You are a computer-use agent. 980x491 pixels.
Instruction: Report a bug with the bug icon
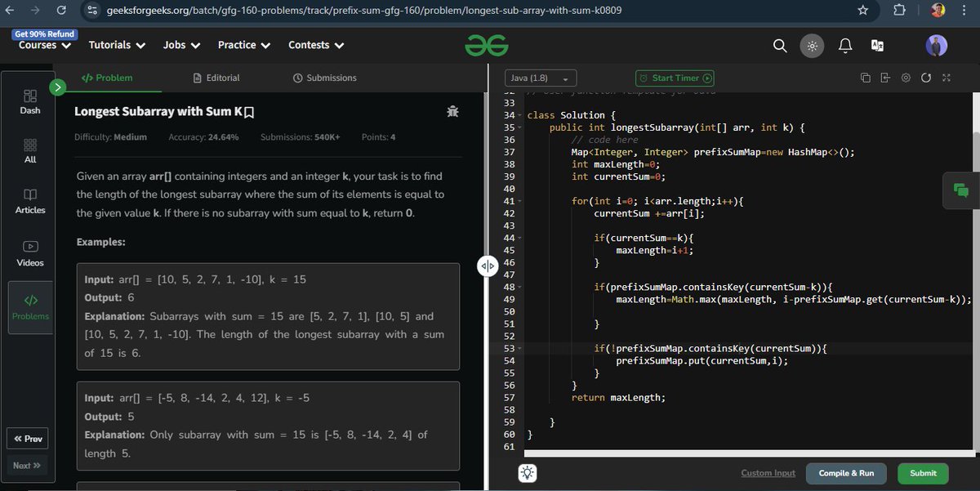pyautogui.click(x=452, y=111)
